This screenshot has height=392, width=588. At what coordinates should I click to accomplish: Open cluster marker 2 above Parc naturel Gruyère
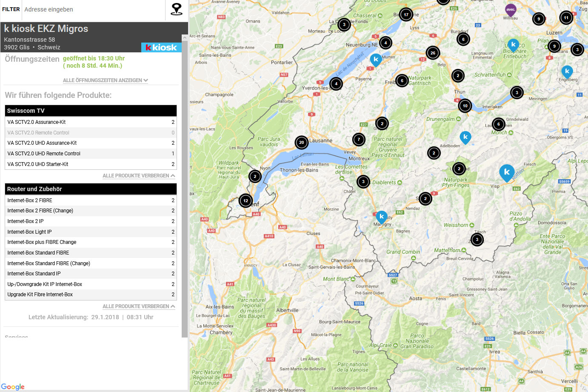tap(382, 123)
